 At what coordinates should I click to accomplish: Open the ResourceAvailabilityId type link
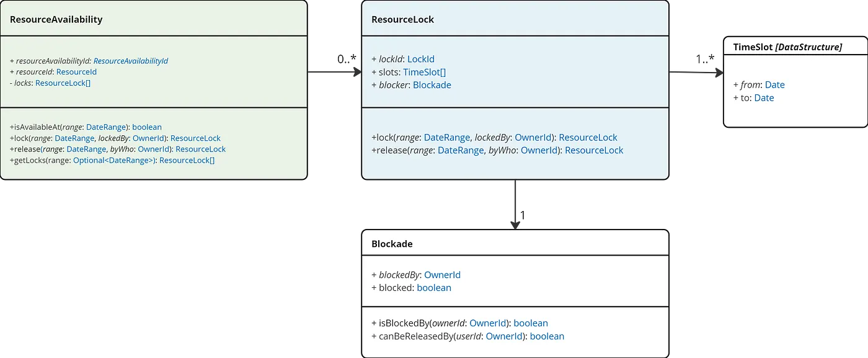(131, 61)
